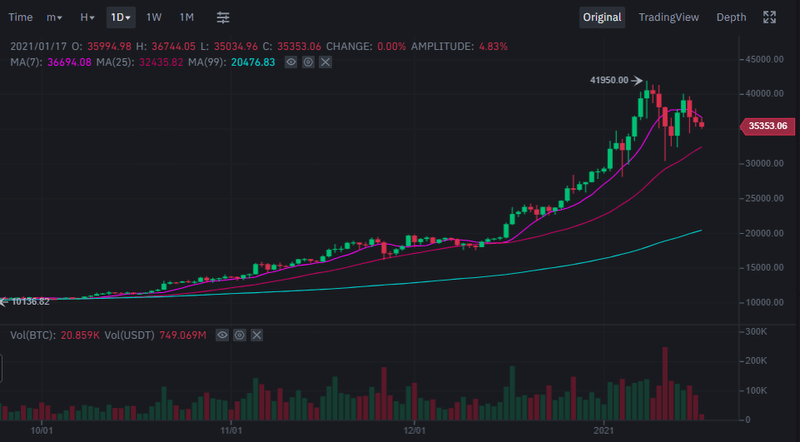Toggle volume bars visibility eye icon
800x442 pixels.
tap(222, 336)
